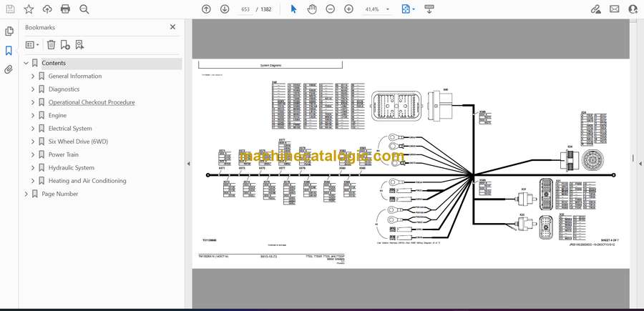Screen dimensions: 644x311
Task: Open the Operational Checkout Procedure link
Action: point(92,102)
